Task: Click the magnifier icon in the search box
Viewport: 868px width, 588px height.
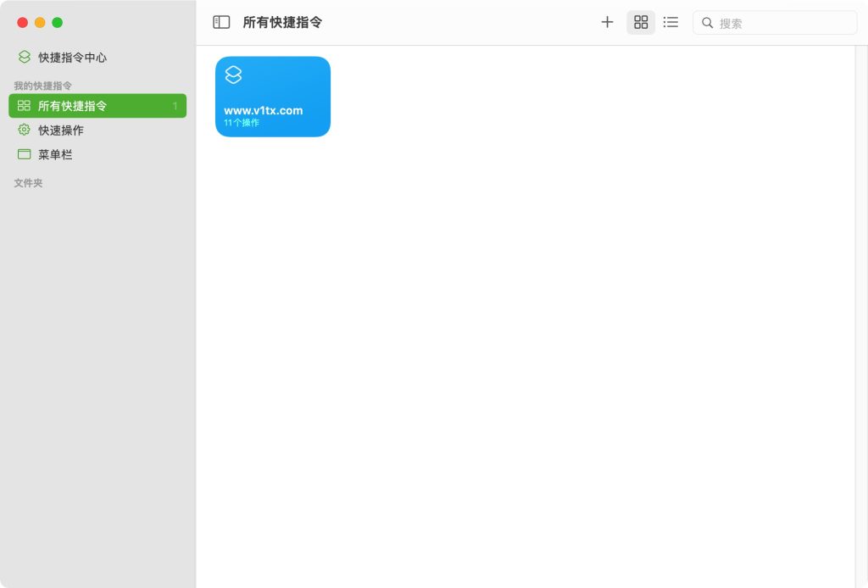Action: tap(707, 23)
